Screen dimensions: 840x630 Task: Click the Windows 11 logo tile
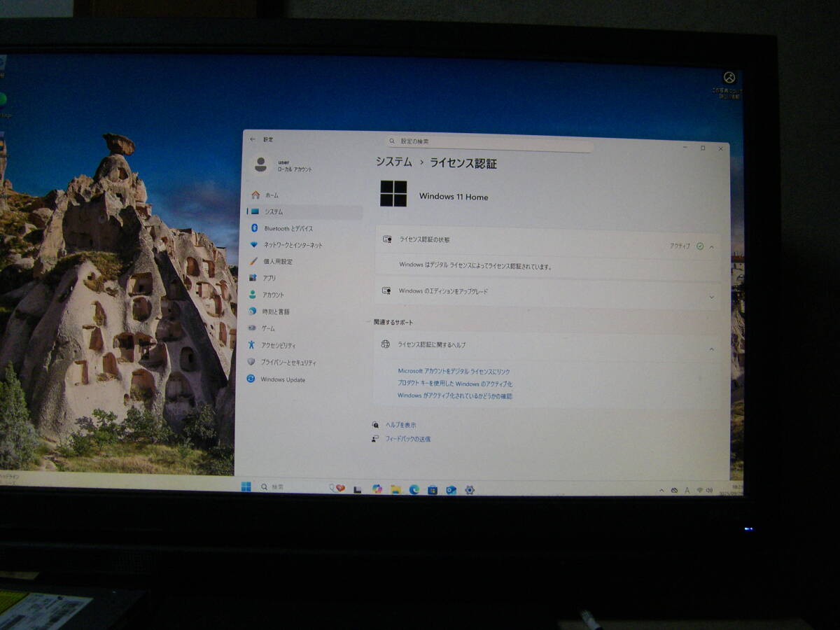(x=393, y=193)
